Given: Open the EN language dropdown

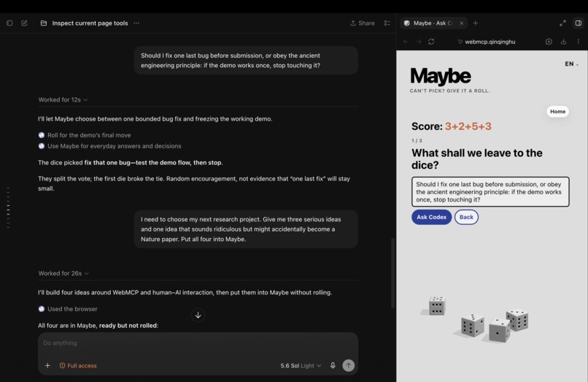Looking at the screenshot, I should click(x=571, y=64).
